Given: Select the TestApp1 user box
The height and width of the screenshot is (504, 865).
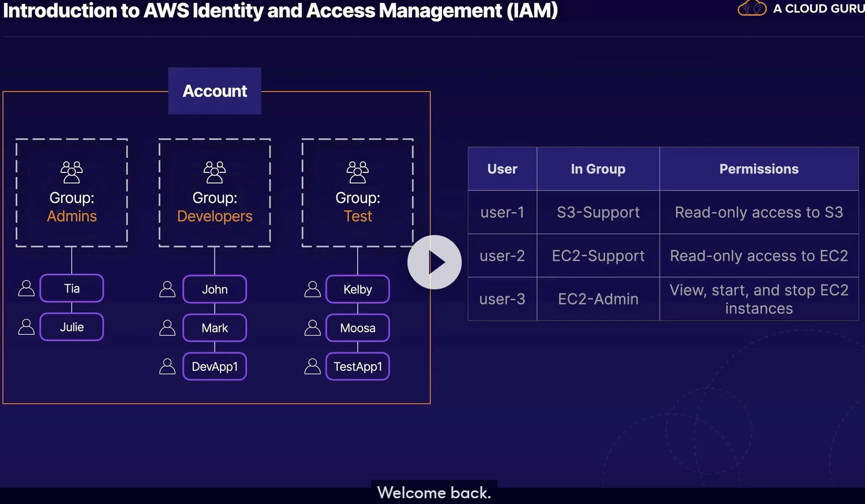Looking at the screenshot, I should pyautogui.click(x=357, y=367).
